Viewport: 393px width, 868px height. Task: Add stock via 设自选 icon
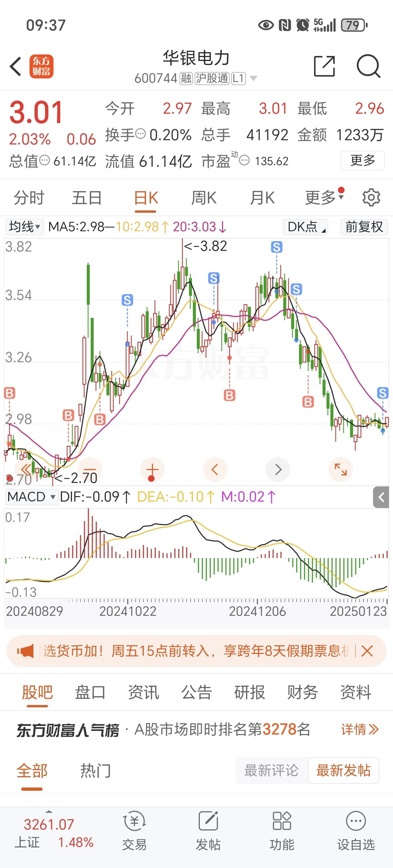pyautogui.click(x=356, y=831)
